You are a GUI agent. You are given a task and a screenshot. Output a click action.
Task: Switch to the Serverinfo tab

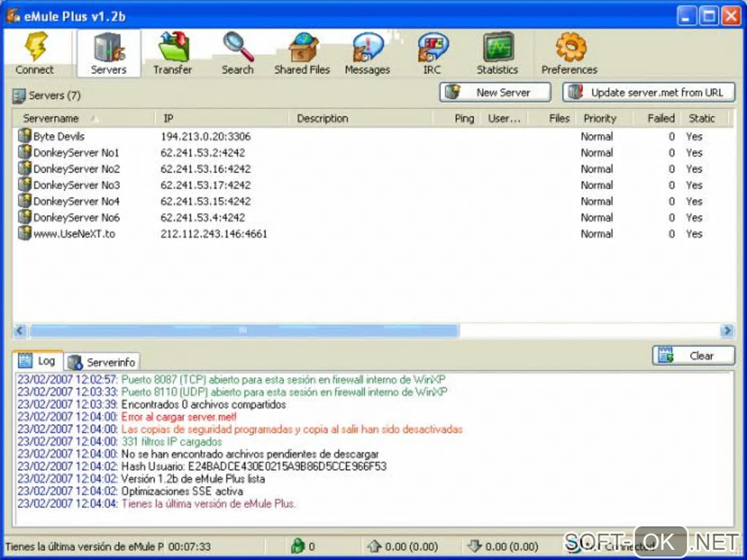pos(102,362)
